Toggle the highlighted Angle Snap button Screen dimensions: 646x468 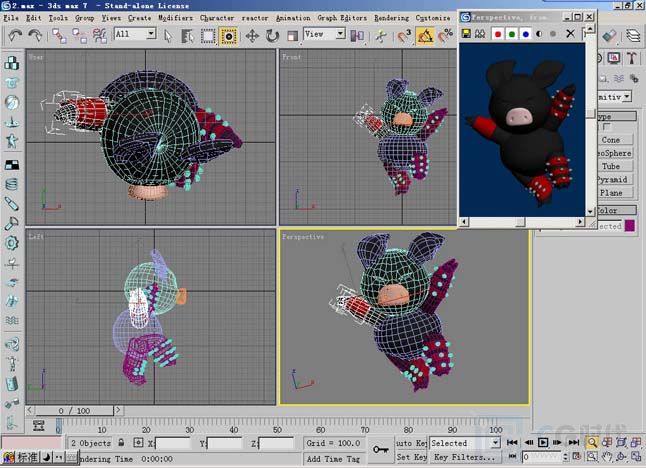point(425,36)
